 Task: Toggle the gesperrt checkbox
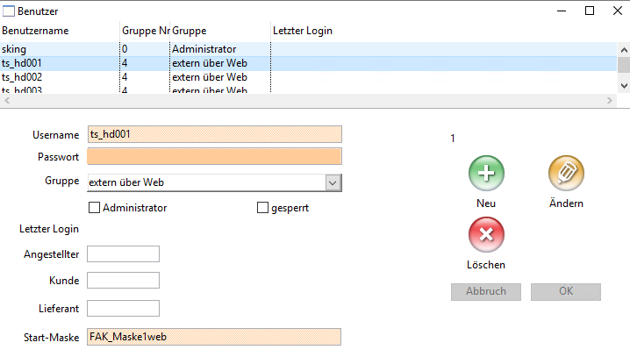262,208
